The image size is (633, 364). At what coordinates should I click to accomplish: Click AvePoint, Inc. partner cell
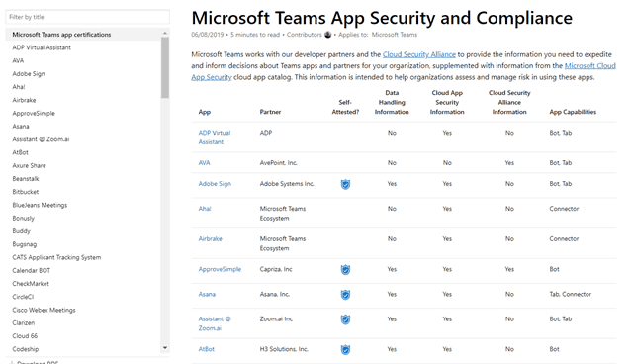279,163
